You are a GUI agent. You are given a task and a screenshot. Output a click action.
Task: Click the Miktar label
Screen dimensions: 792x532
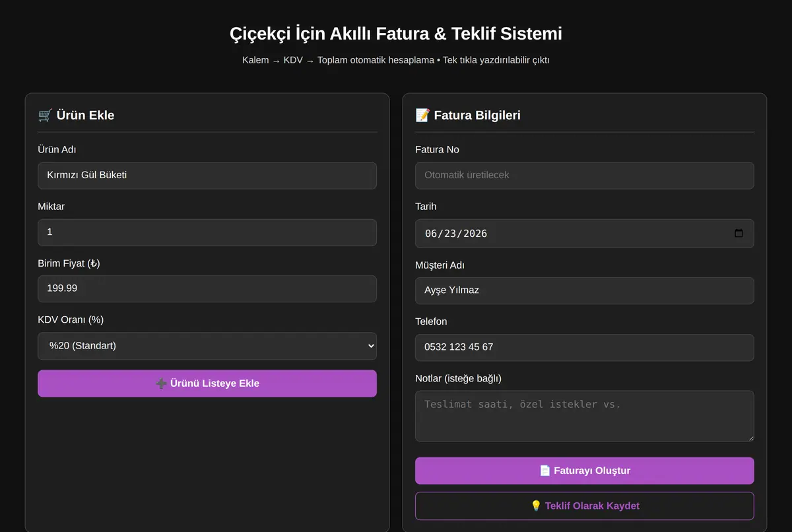point(51,207)
